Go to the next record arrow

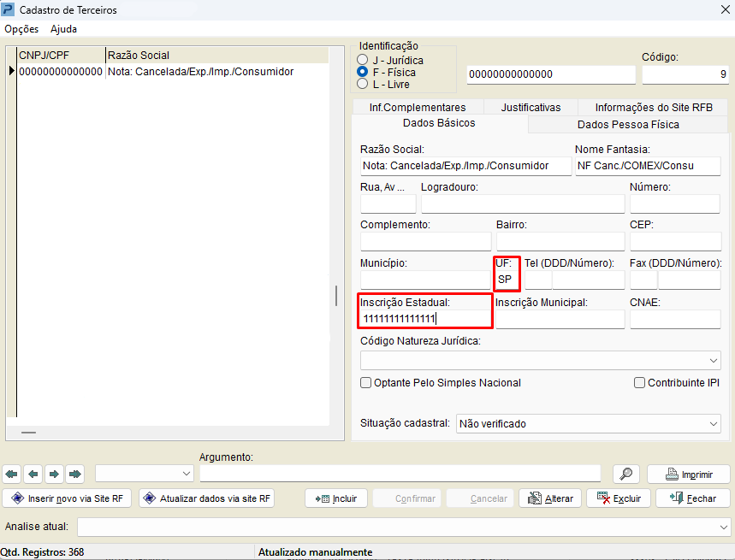54,474
